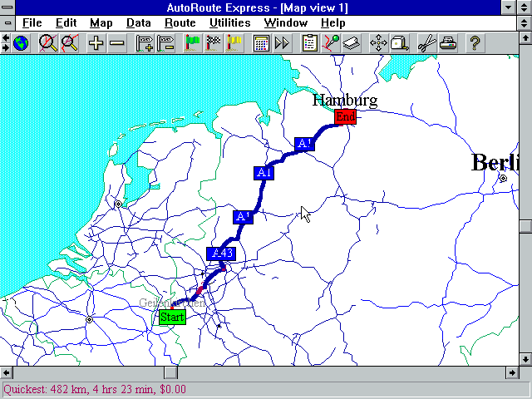Image resolution: width=532 pixels, height=399 pixels.
Task: Open the File menu
Action: click(32, 23)
